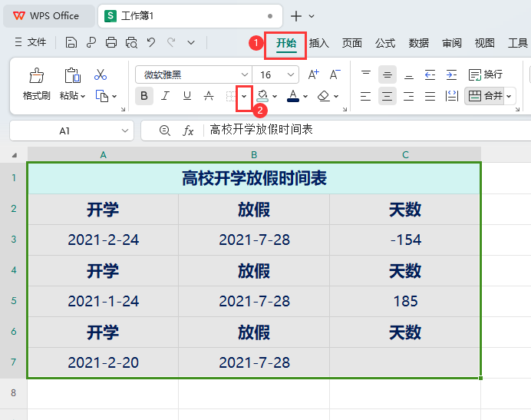Click the borders grid icon
This screenshot has width=531, height=420.
231,96
